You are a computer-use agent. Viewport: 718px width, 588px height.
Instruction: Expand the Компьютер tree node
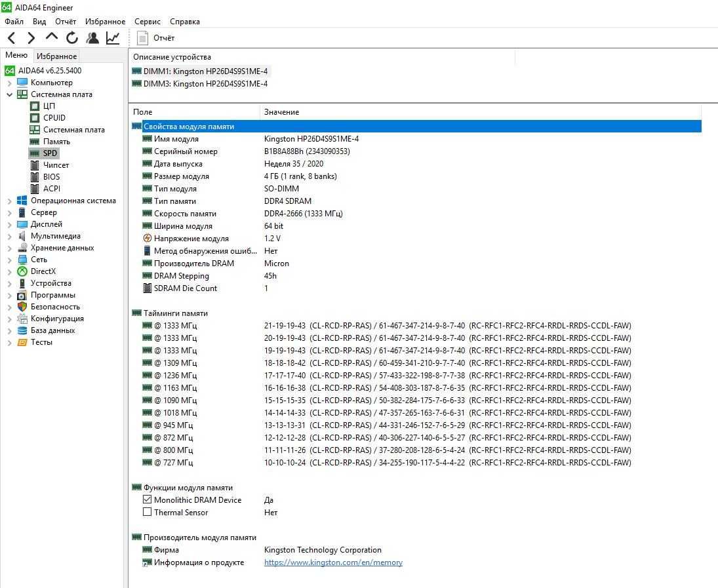[x=10, y=83]
